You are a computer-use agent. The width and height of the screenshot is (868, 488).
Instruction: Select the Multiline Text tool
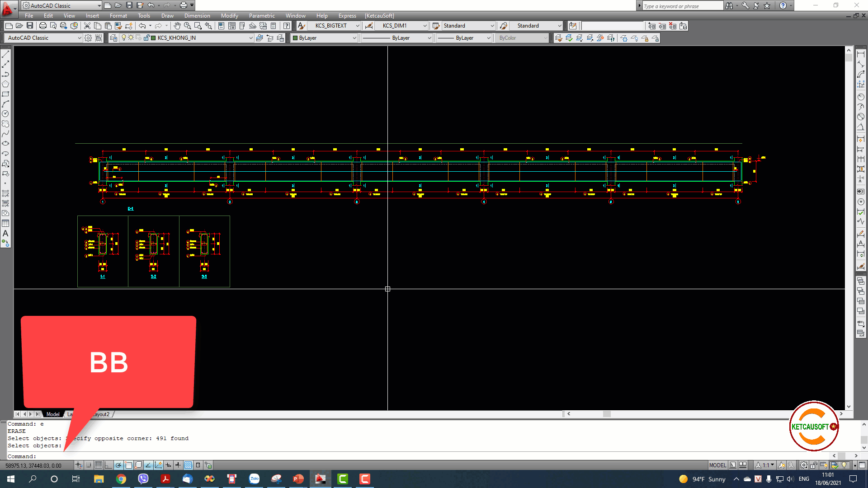tap(5, 234)
